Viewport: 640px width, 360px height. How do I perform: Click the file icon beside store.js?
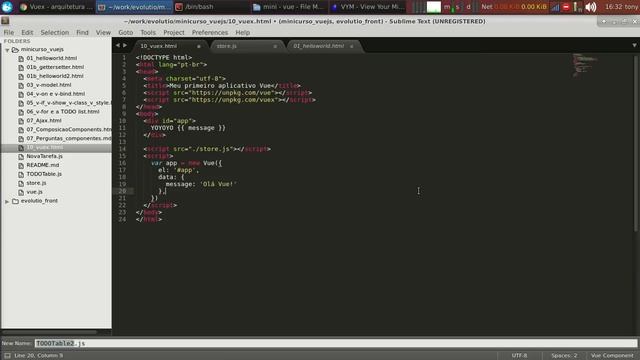[x=21, y=183]
